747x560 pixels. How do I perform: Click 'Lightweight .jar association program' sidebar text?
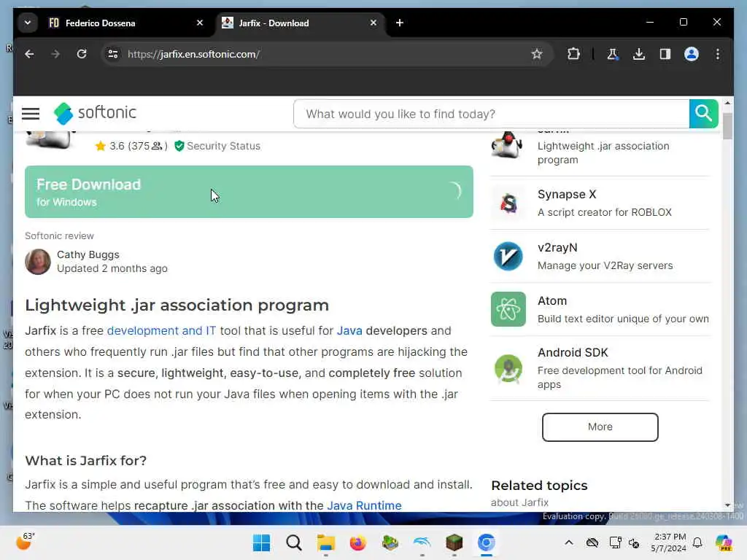pyautogui.click(x=603, y=153)
